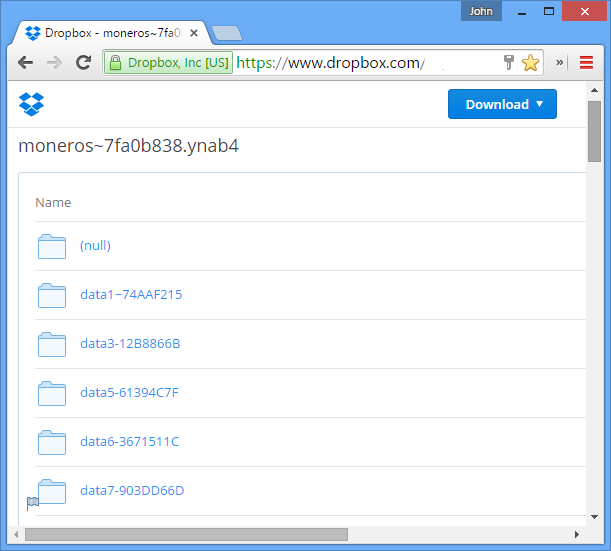The image size is (611, 551).
Task: Click the folder icon beside data7-903DD66D
Action: pyautogui.click(x=52, y=491)
